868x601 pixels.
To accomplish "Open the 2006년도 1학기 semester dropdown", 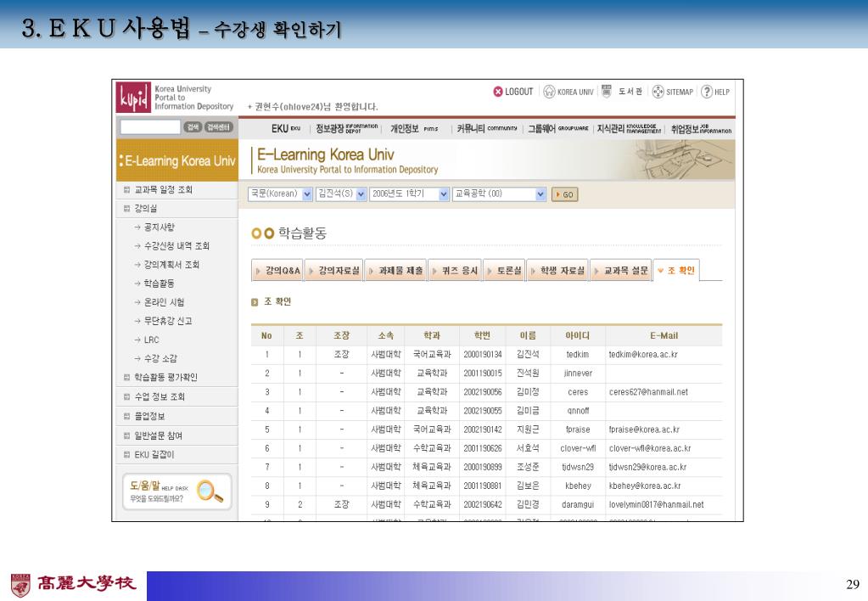I will click(x=409, y=194).
